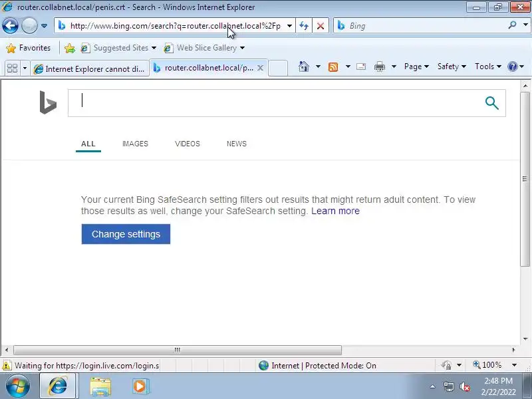Click the Refresh page icon
The height and width of the screenshot is (399, 532).
(x=304, y=26)
